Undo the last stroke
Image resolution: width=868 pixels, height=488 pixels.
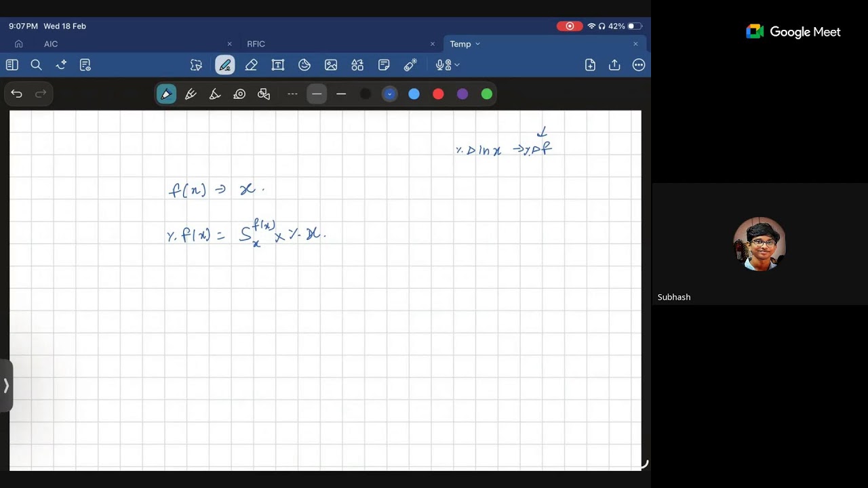pyautogui.click(x=17, y=94)
